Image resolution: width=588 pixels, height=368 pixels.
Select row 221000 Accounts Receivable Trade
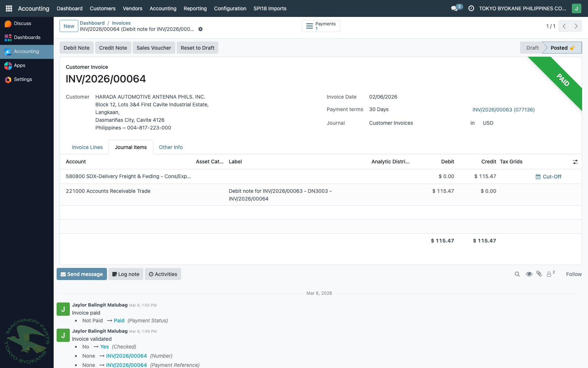[320, 195]
